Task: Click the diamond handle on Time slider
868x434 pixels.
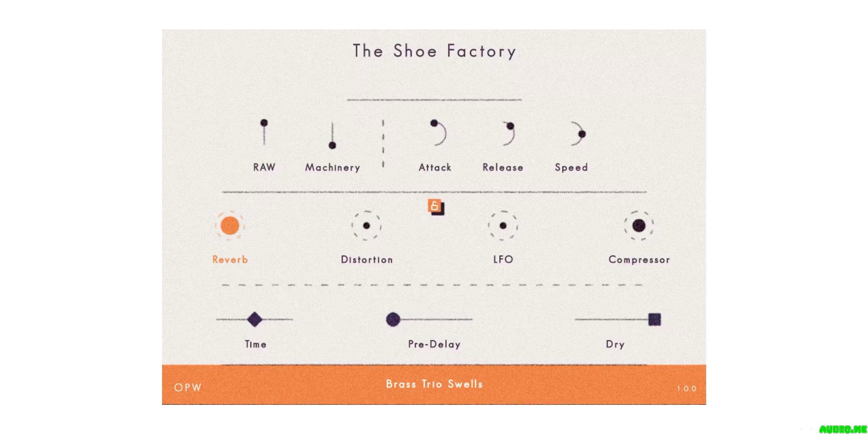Action: 255,319
